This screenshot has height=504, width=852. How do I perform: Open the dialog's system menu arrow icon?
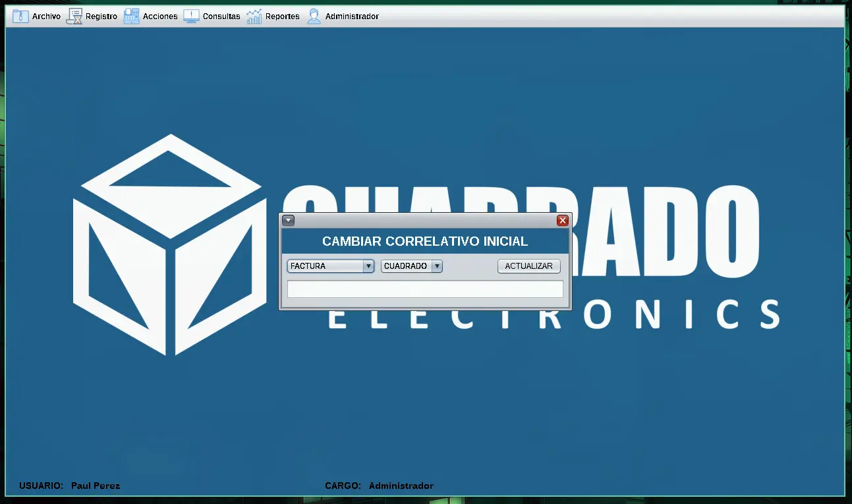point(289,221)
